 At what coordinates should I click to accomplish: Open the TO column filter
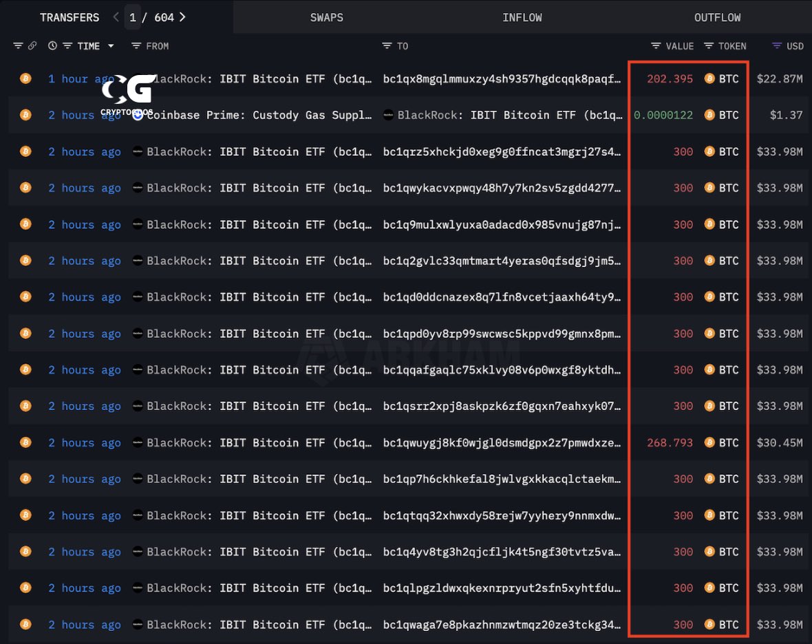386,45
